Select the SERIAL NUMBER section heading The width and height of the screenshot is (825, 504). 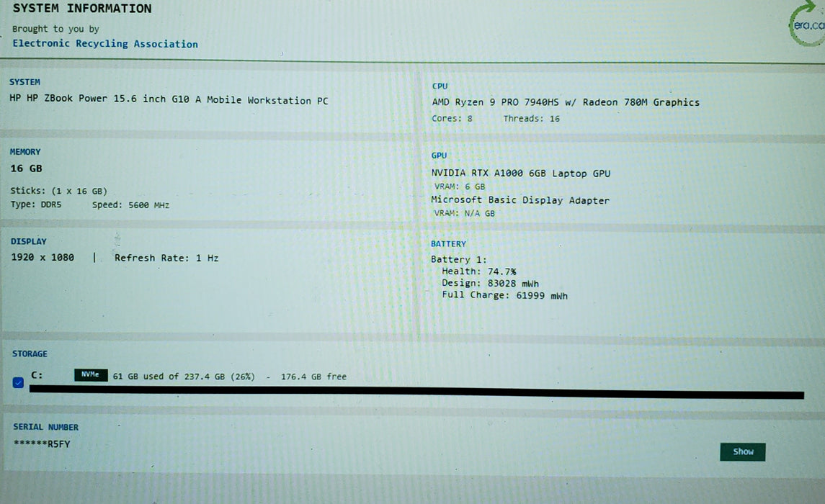(46, 427)
